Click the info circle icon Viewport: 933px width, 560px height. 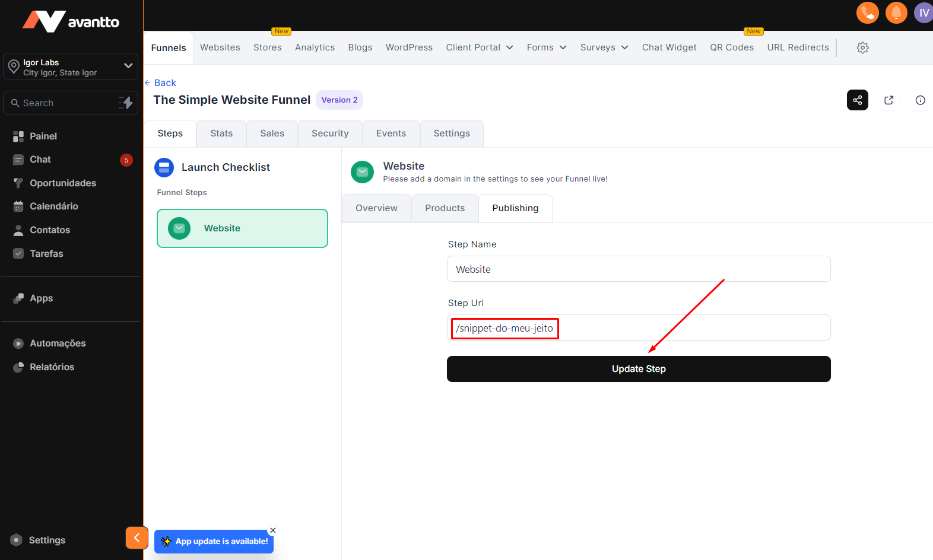pyautogui.click(x=920, y=100)
